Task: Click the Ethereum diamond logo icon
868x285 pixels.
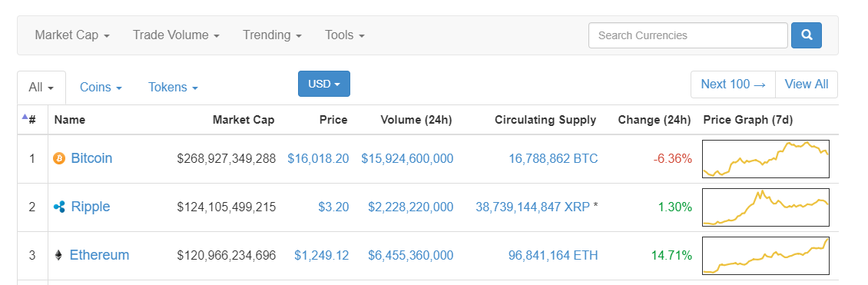Action: tap(58, 255)
